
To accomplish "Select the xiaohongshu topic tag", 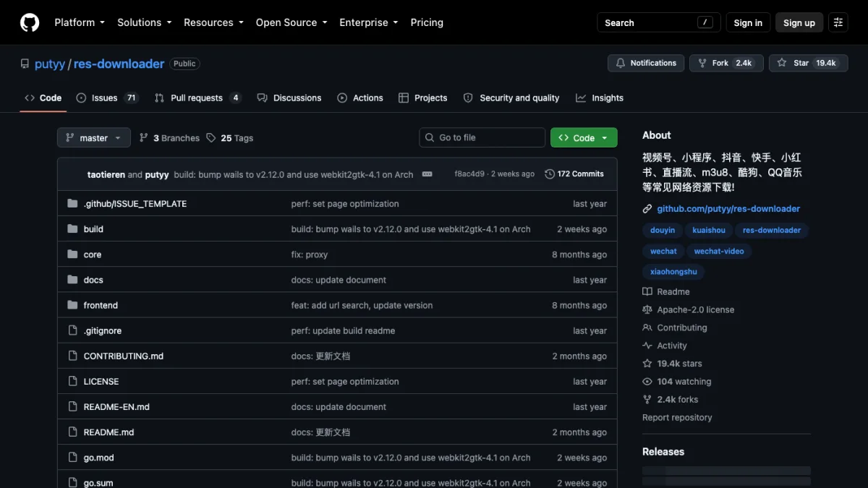I will [x=673, y=272].
